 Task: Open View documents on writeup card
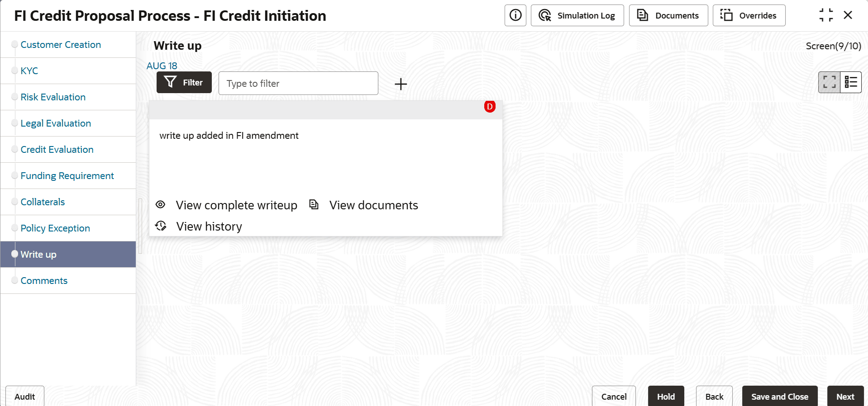pyautogui.click(x=363, y=205)
